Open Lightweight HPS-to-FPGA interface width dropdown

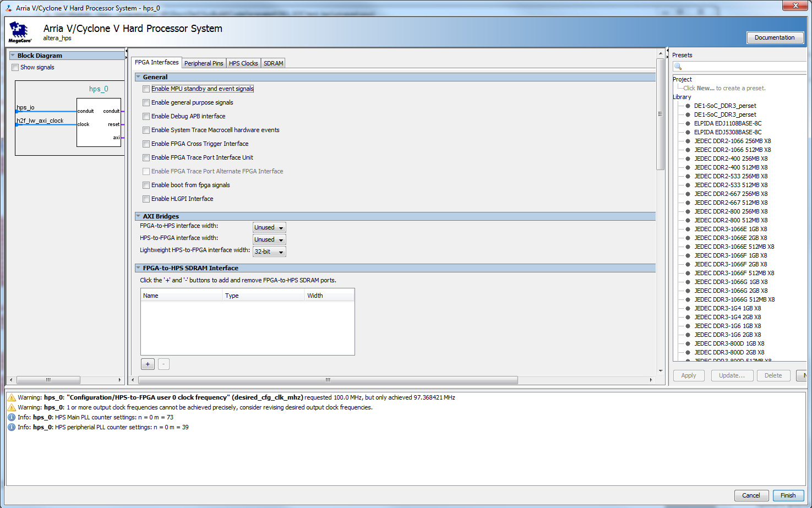(x=269, y=252)
